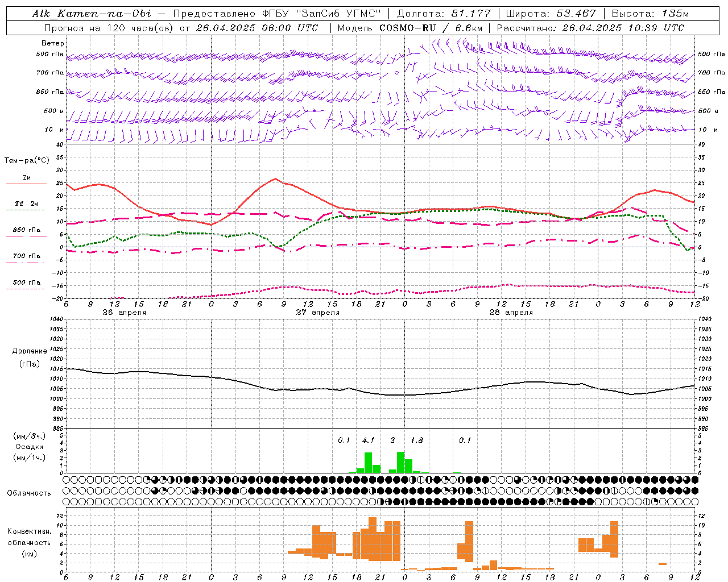This screenshot has height=582, width=728.
Task: Click the "(мм/3ч.)" precipitation unit label
Action: coord(30,436)
